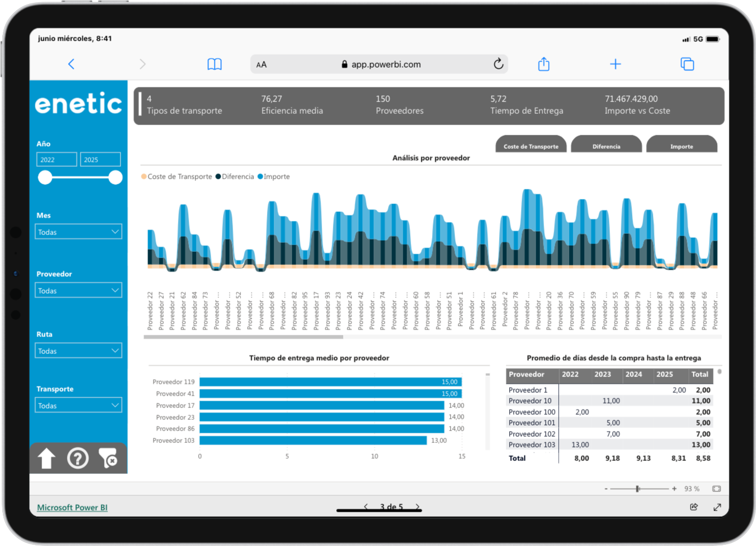Click the 5,72 Tiempo de Entrega card
The height and width of the screenshot is (546, 756).
click(x=526, y=105)
